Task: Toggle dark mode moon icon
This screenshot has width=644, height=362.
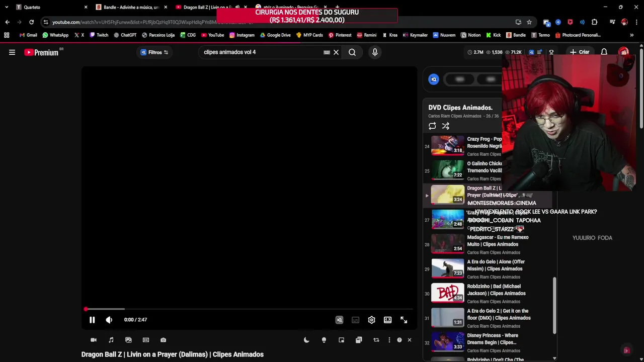Action: pos(306,340)
